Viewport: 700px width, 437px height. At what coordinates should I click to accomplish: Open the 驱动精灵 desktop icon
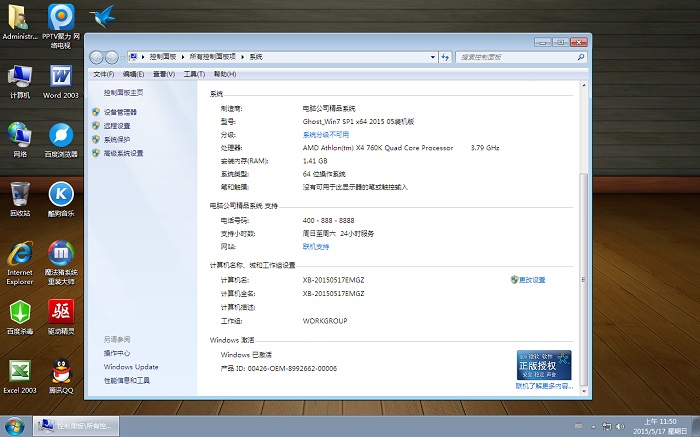61,312
